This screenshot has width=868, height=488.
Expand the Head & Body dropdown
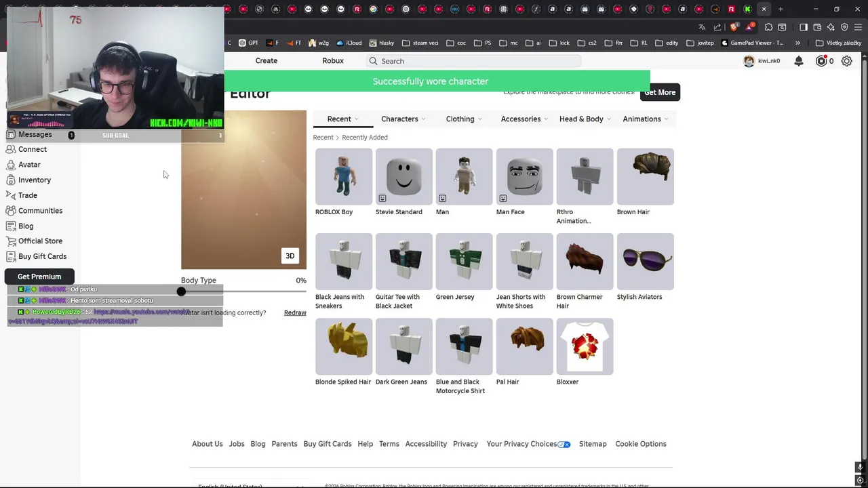[585, 119]
